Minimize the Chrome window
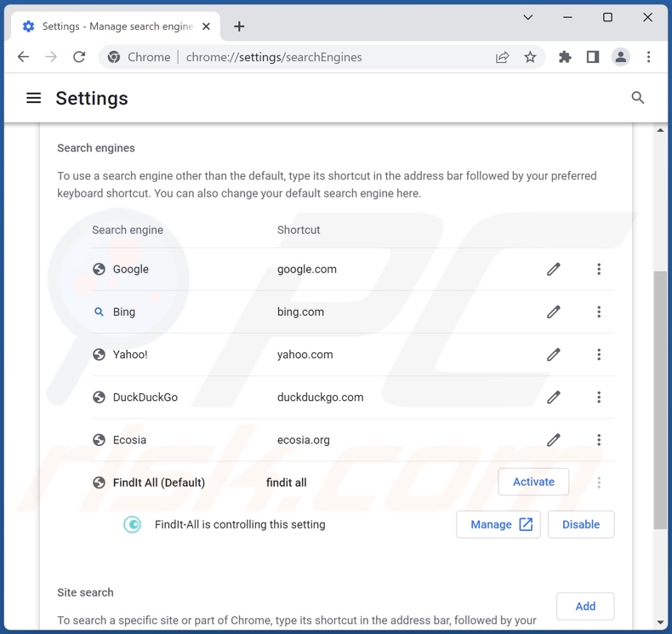Screen dimensions: 672x634 [567, 17]
